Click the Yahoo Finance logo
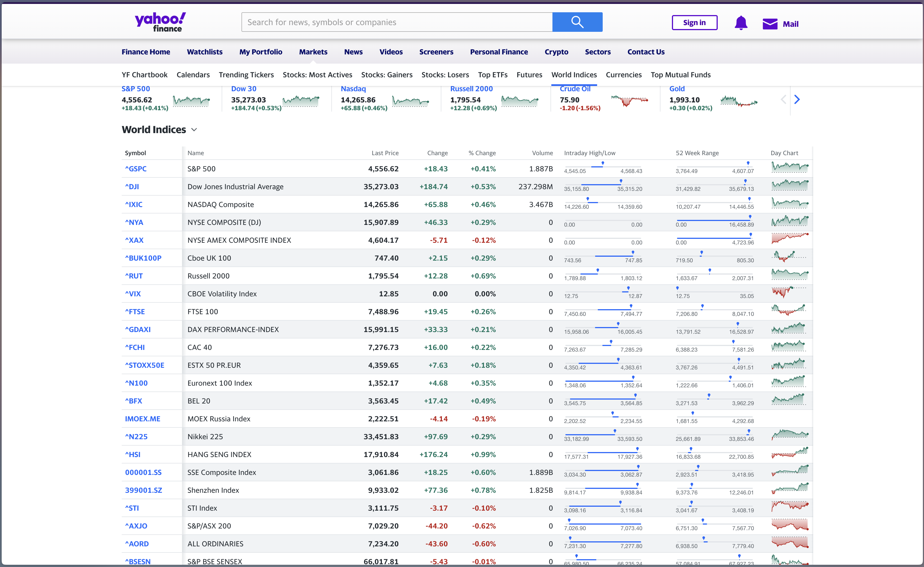This screenshot has height=567, width=924. coord(160,22)
